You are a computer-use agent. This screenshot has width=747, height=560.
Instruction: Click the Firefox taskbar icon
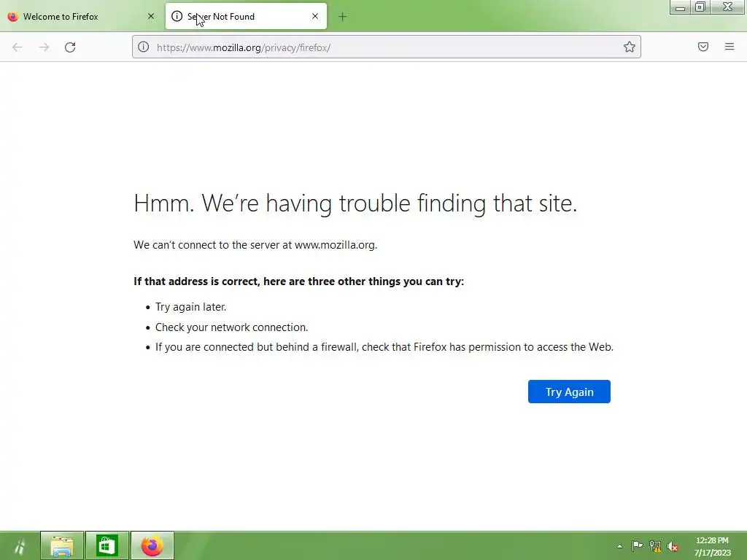[x=152, y=545]
